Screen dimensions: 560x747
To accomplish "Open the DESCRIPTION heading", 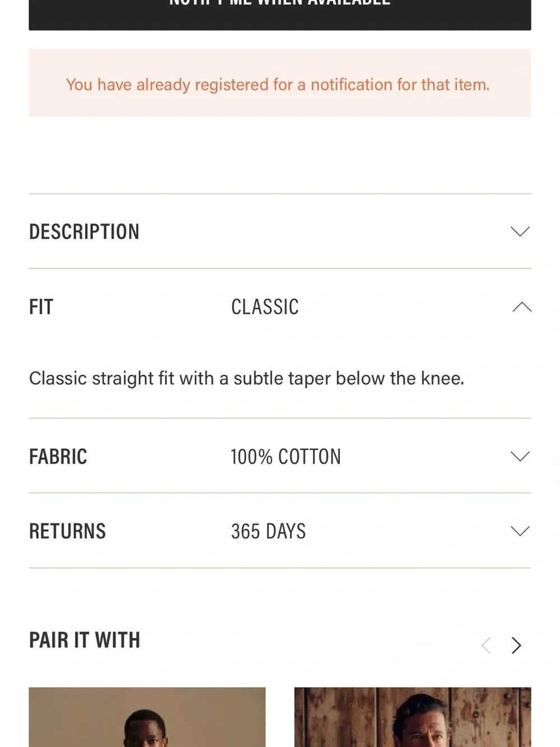I will coord(84,232).
